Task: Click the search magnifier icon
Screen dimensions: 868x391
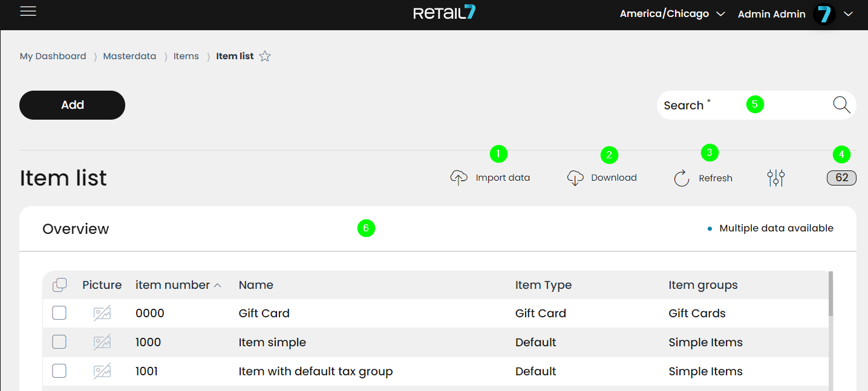Action: pyautogui.click(x=841, y=105)
